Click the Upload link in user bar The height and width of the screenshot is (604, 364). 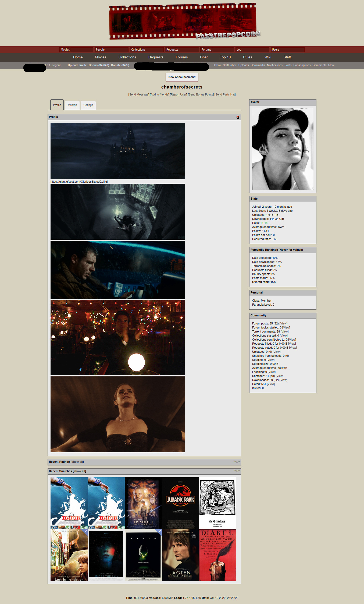click(x=73, y=65)
